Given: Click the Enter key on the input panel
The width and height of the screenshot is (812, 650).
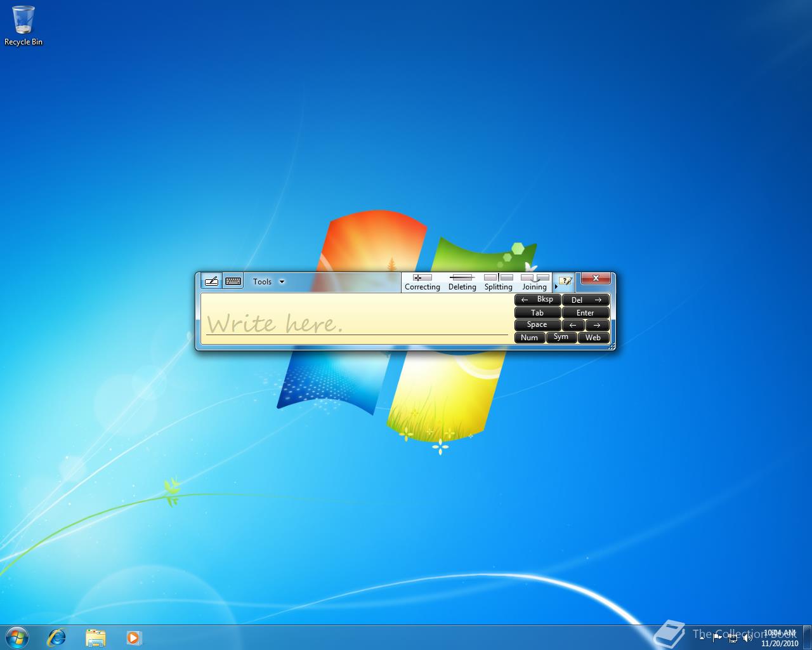Looking at the screenshot, I should click(586, 312).
